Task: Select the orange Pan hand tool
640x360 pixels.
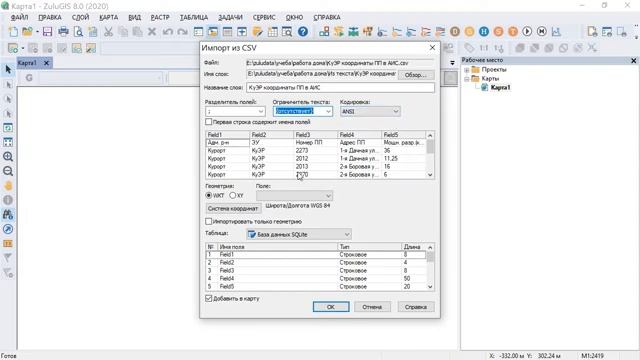Action: tap(8, 186)
